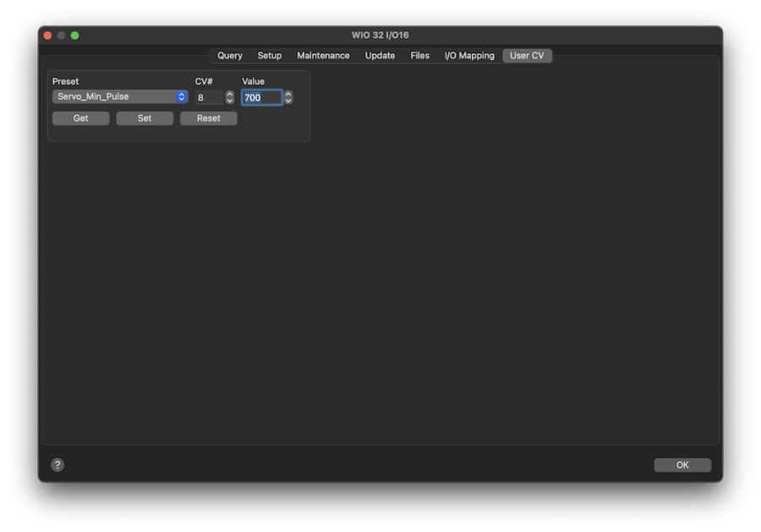Confirm with the OK button

[x=682, y=465]
